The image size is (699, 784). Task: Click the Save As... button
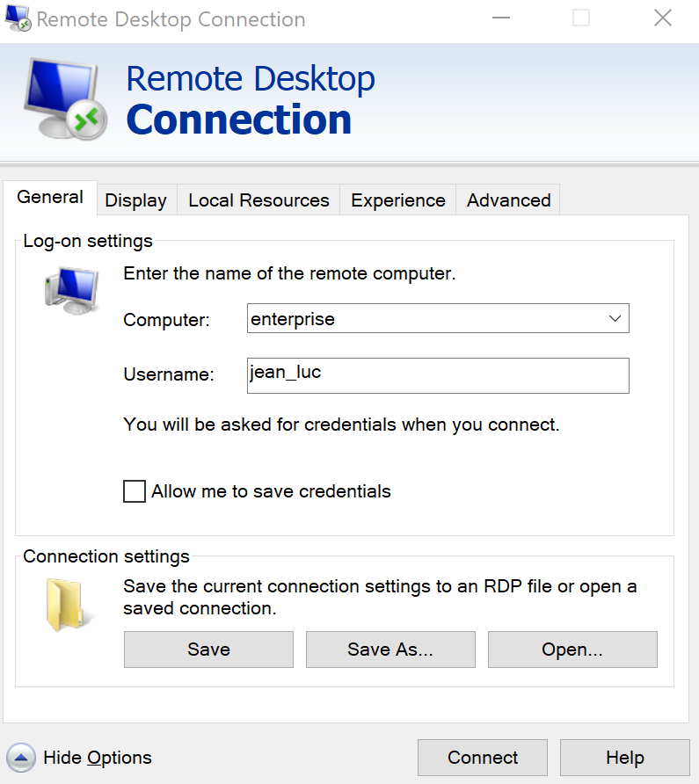pos(390,650)
